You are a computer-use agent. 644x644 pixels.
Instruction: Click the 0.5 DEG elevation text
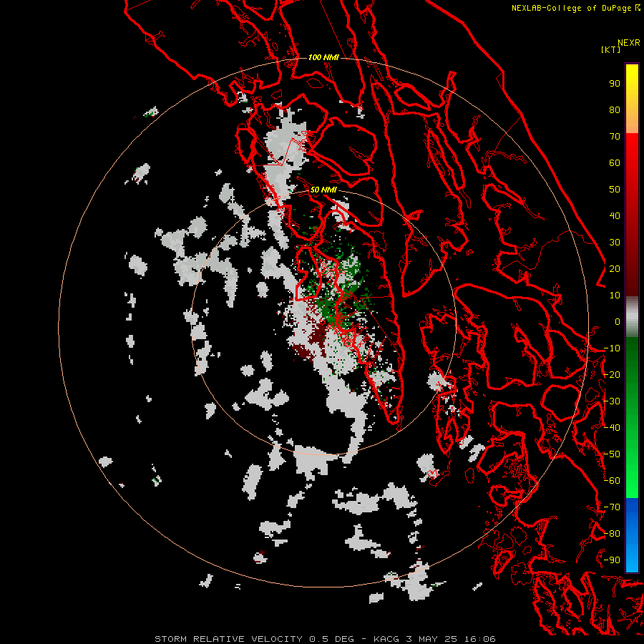point(331,639)
